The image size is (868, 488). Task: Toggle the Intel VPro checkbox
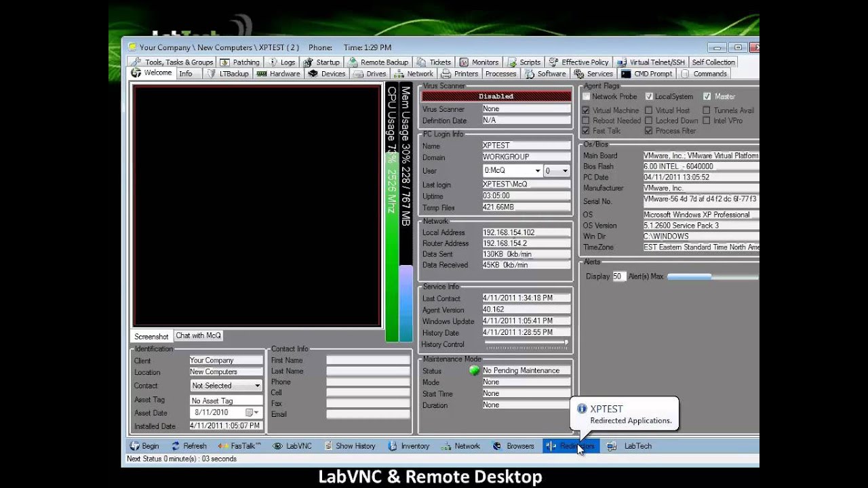tap(707, 121)
